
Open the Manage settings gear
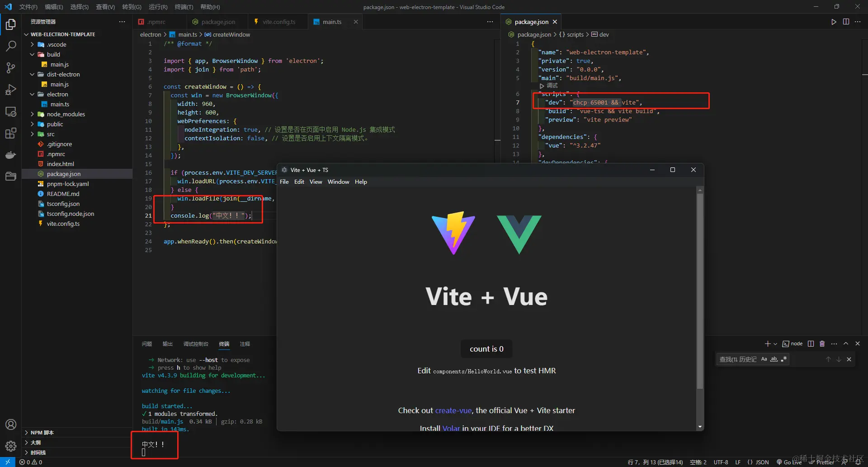(x=11, y=446)
